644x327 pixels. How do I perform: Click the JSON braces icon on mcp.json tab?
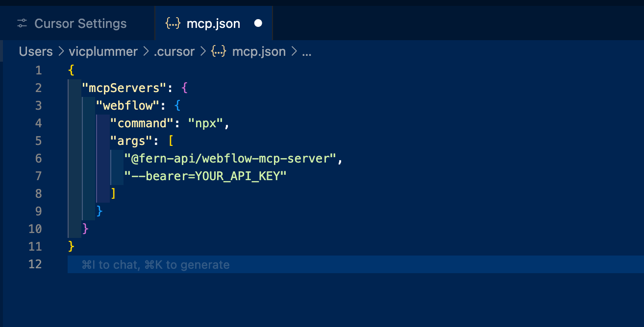173,23
